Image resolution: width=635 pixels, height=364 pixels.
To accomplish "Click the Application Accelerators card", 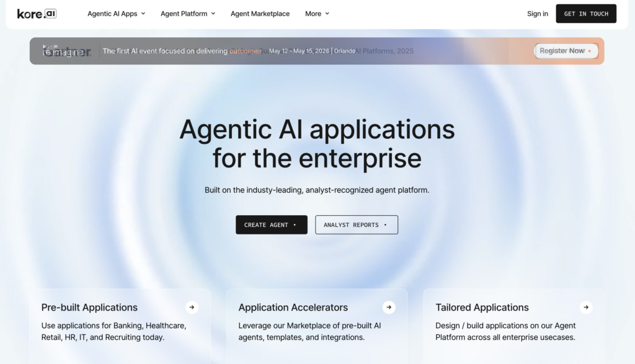I will tap(317, 322).
